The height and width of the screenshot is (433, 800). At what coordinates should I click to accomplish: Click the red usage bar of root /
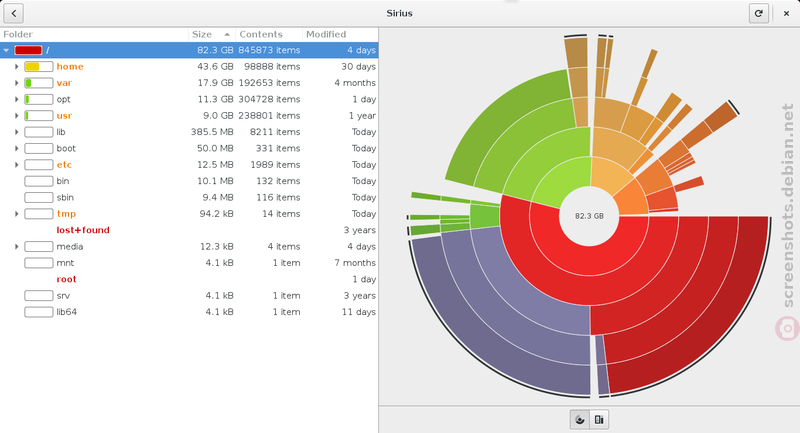pos(29,50)
